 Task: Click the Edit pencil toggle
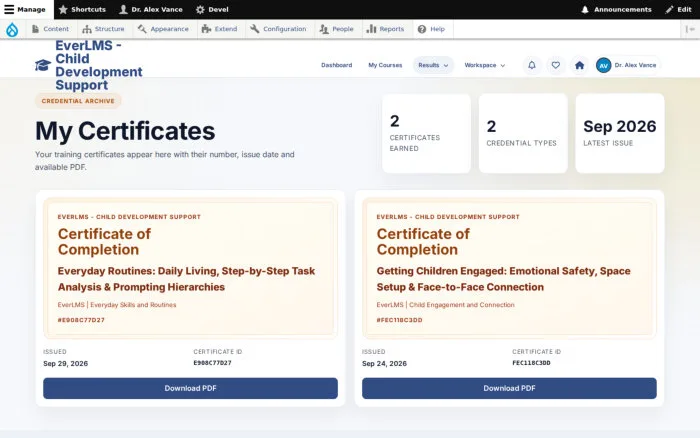pyautogui.click(x=678, y=9)
